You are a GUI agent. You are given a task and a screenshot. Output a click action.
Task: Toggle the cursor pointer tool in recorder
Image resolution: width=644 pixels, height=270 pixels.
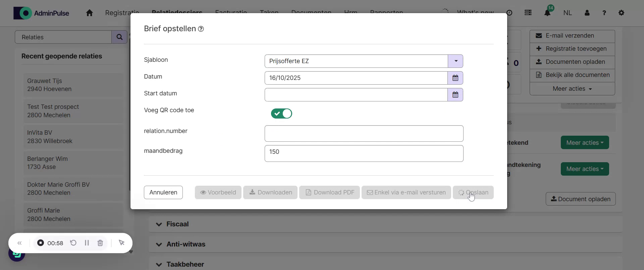tap(121, 243)
